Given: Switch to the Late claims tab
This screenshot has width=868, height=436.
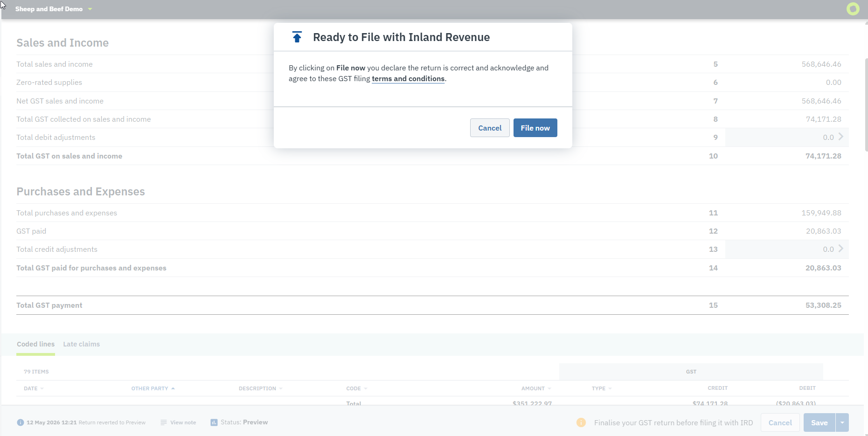Looking at the screenshot, I should (x=82, y=344).
